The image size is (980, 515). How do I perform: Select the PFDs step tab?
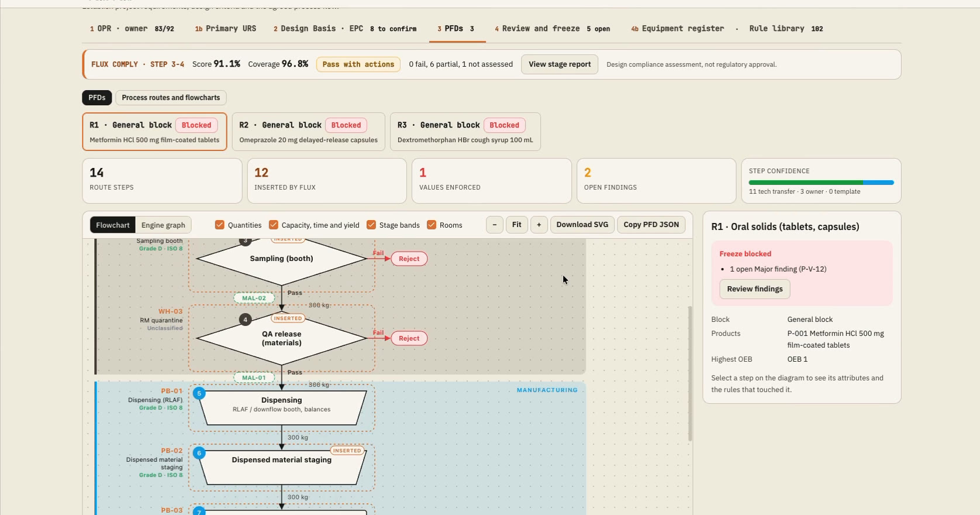coord(456,29)
